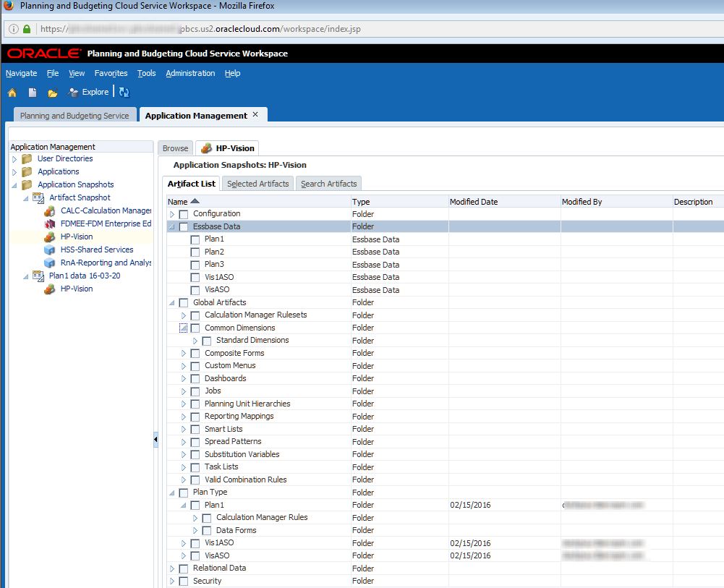Viewport: 724px width, 588px height.
Task: Expand User Directories in left tree
Action: 14,159
